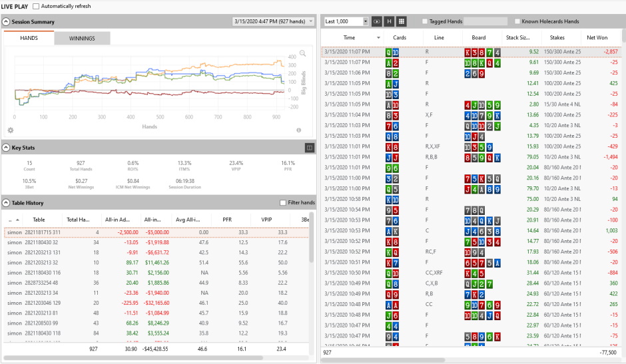Collapse the Session Summary panel

pos(6,21)
